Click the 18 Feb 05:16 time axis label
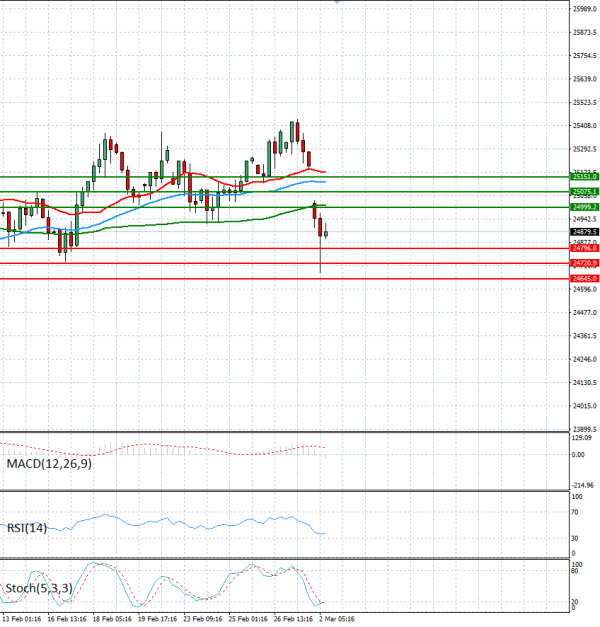This screenshot has width=600, height=627. point(113,620)
